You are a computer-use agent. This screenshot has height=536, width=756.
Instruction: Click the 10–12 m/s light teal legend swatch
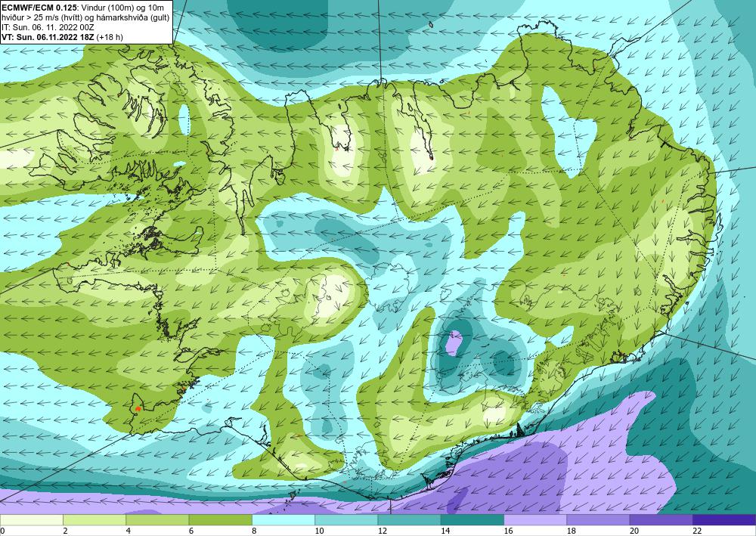(346, 519)
